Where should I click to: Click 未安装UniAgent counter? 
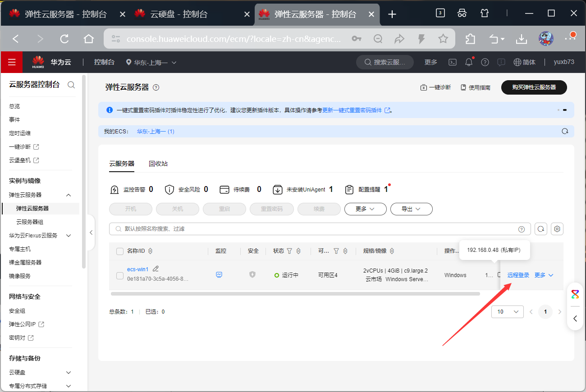(x=303, y=190)
